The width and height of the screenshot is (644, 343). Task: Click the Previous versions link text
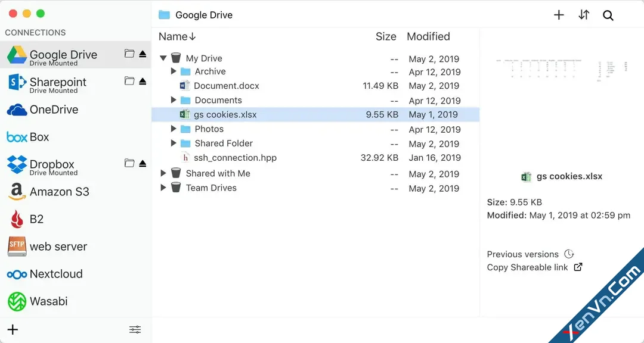click(522, 254)
